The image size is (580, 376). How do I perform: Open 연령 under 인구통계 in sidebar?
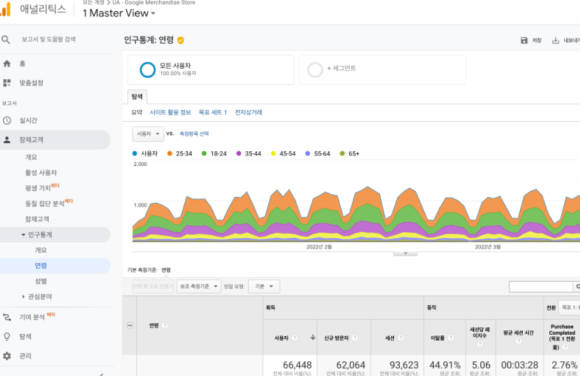[x=41, y=266]
